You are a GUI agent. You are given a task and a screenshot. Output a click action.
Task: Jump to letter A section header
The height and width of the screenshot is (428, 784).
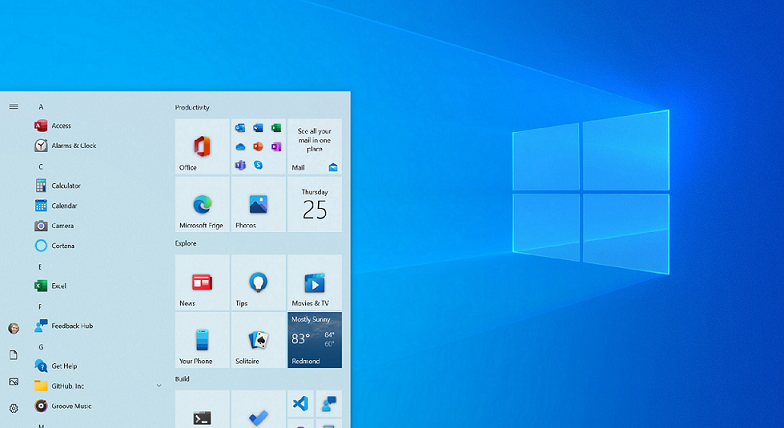pos(41,106)
